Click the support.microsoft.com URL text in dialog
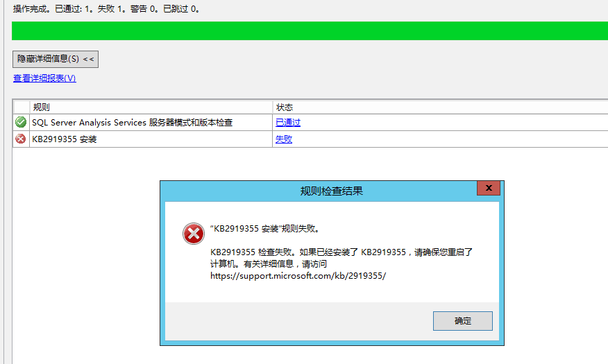This screenshot has height=364, width=608. tap(298, 276)
